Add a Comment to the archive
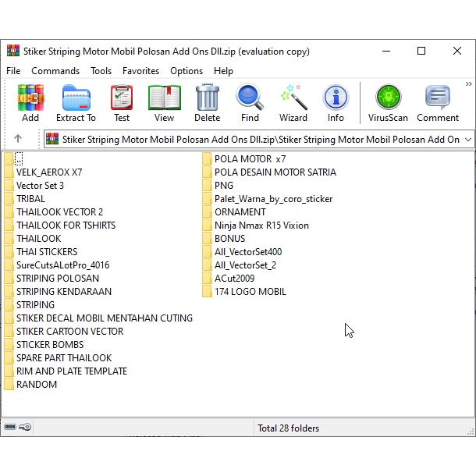The image size is (476, 476). click(438, 103)
